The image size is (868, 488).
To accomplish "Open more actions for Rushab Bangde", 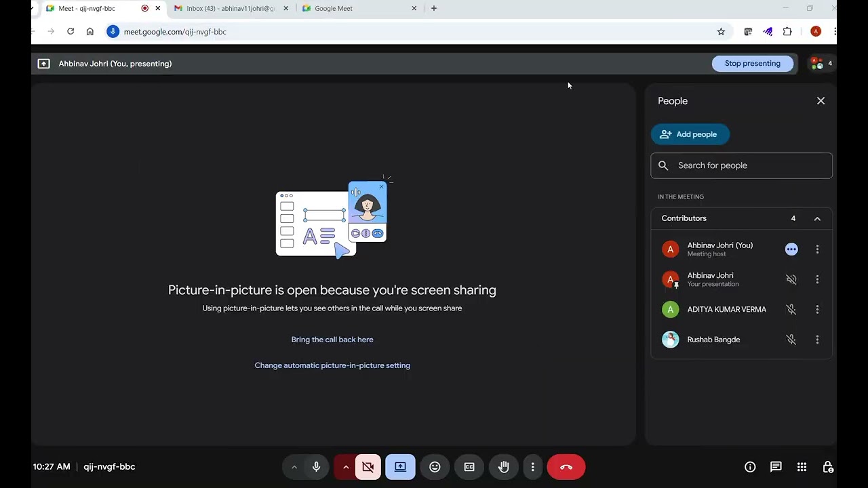I will (x=817, y=340).
